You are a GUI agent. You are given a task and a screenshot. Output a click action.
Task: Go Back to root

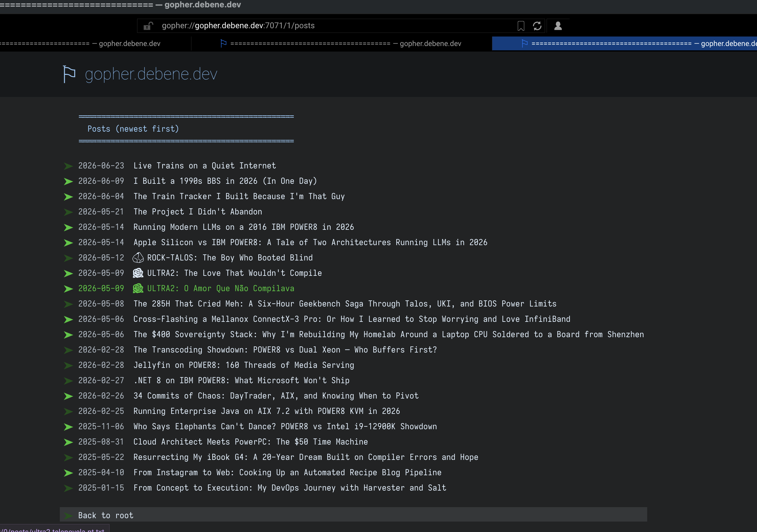pyautogui.click(x=353, y=515)
